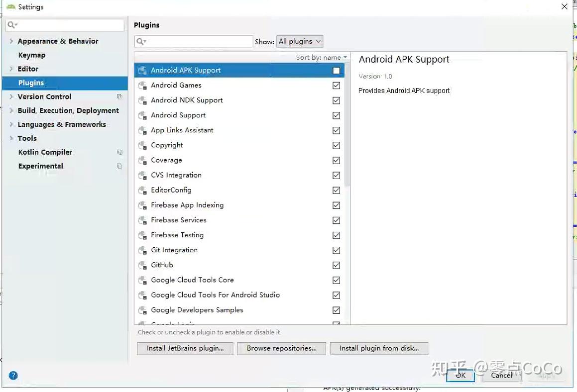Image resolution: width=577 pixels, height=392 pixels.
Task: Click Browse repositories button
Action: (281, 348)
